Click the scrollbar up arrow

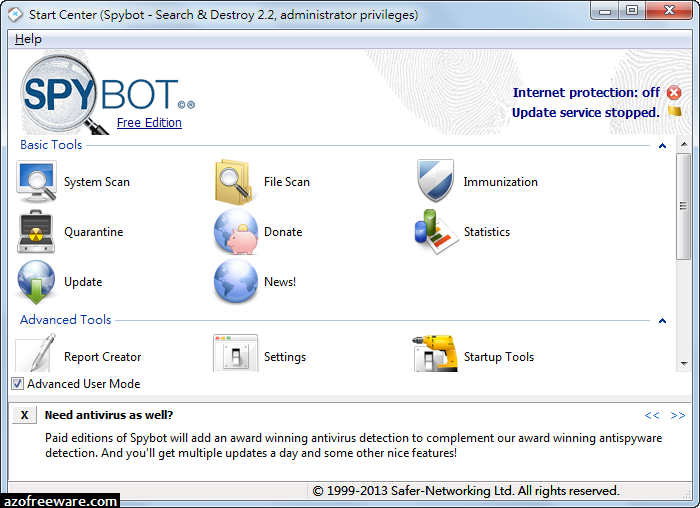point(683,144)
